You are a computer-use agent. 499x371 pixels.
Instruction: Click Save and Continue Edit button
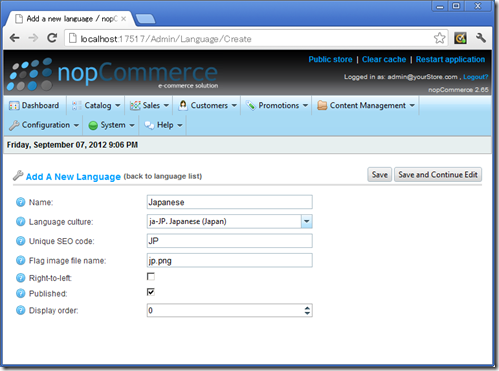pos(438,175)
